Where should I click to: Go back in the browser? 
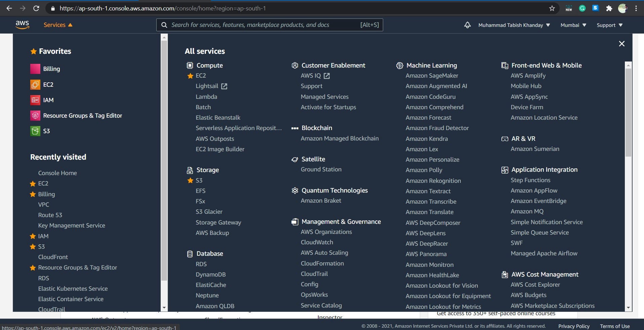9,8
